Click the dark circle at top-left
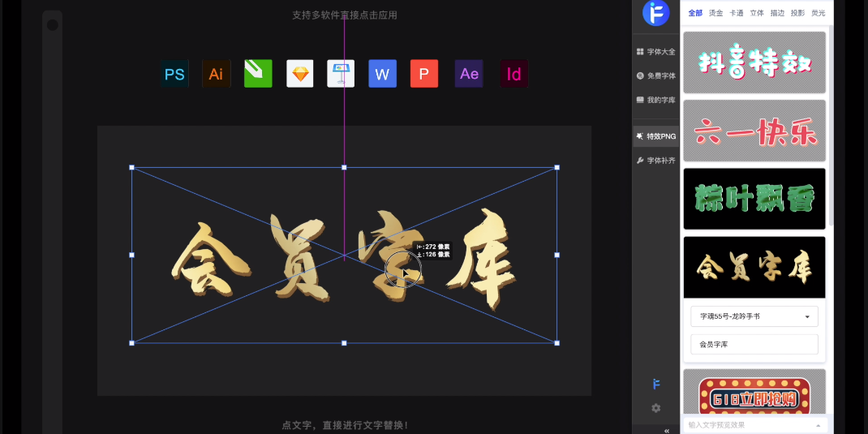 53,25
